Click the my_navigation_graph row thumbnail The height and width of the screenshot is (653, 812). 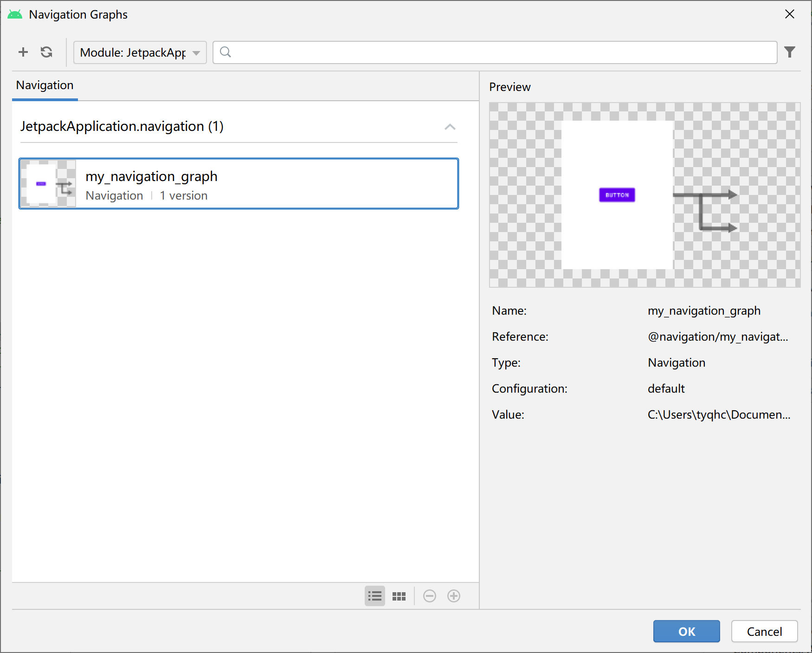(x=48, y=184)
